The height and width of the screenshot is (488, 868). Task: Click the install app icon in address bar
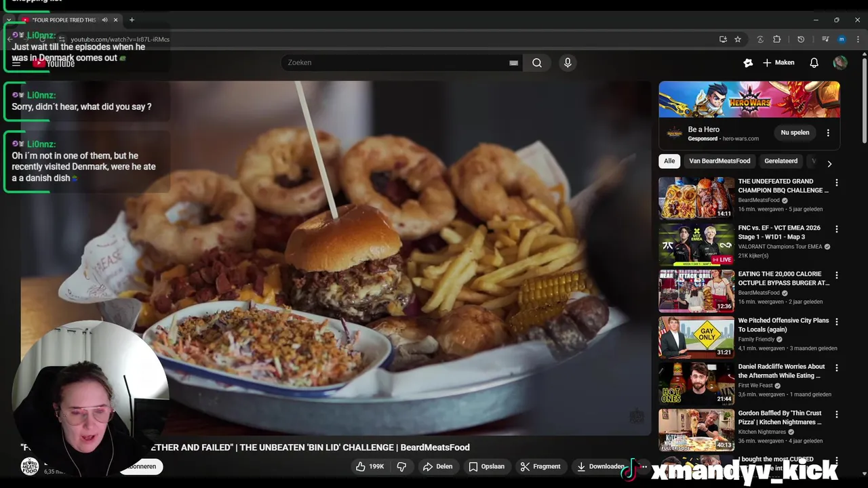(723, 39)
